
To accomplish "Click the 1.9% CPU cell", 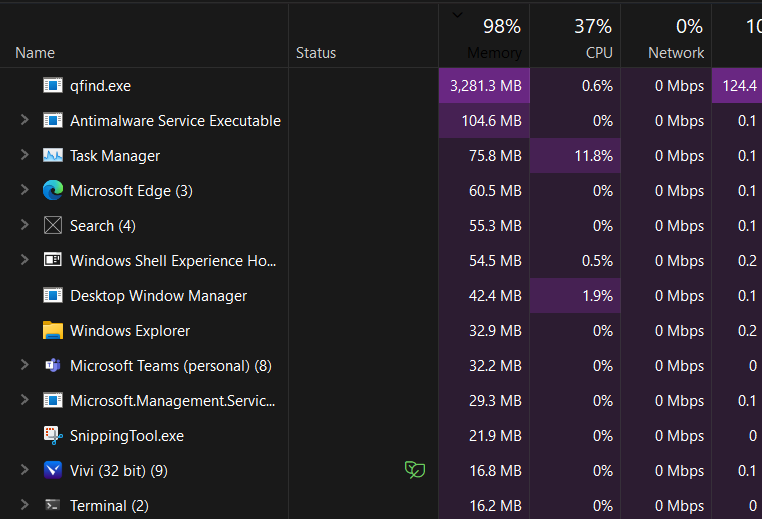I will (x=575, y=295).
